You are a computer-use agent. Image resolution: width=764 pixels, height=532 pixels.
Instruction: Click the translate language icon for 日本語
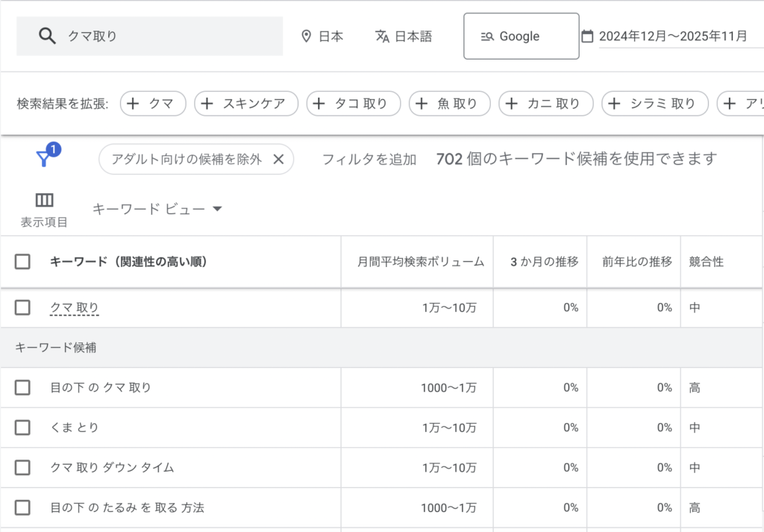[x=382, y=36]
